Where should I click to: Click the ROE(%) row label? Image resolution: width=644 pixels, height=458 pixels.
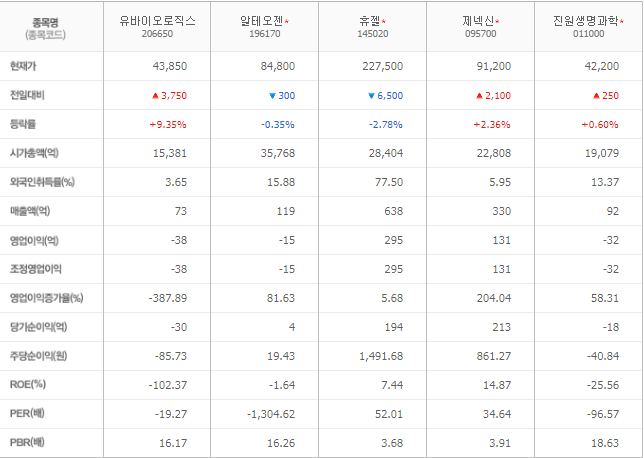pos(28,384)
